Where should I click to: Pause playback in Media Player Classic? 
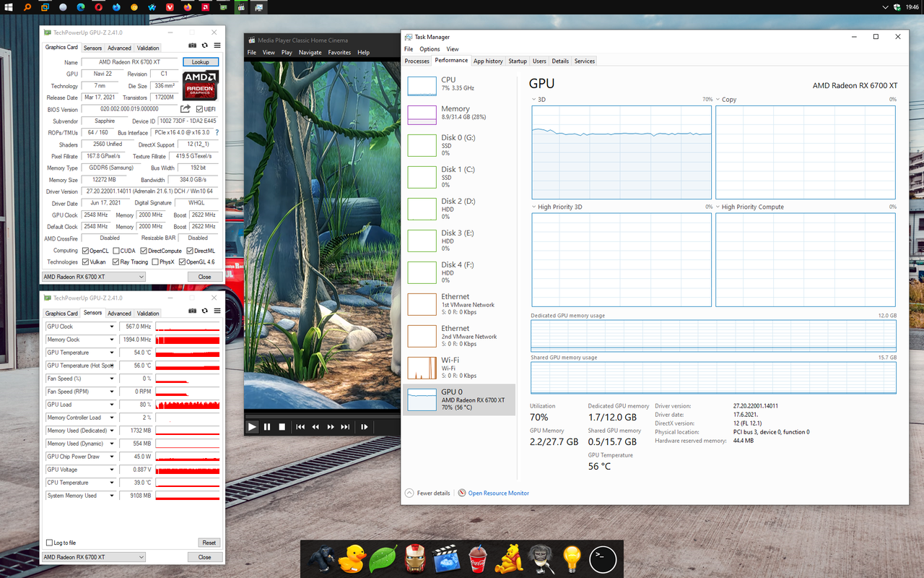[266, 426]
